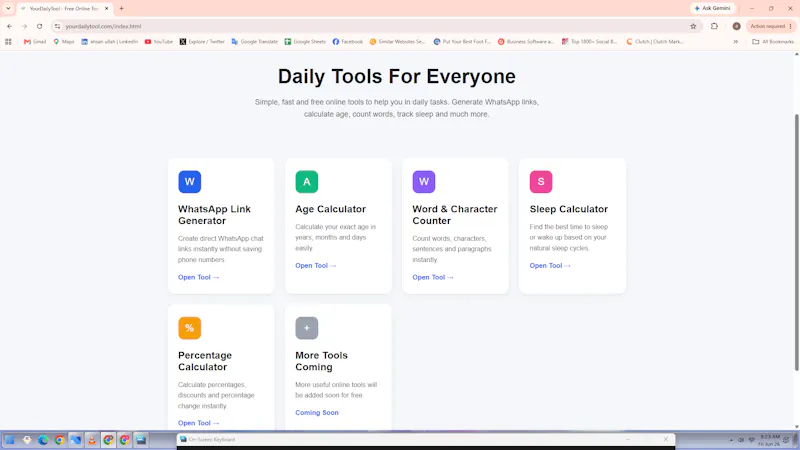800x450 pixels.
Task: Click the Daily Tools For Everyone heading
Action: [x=396, y=77]
